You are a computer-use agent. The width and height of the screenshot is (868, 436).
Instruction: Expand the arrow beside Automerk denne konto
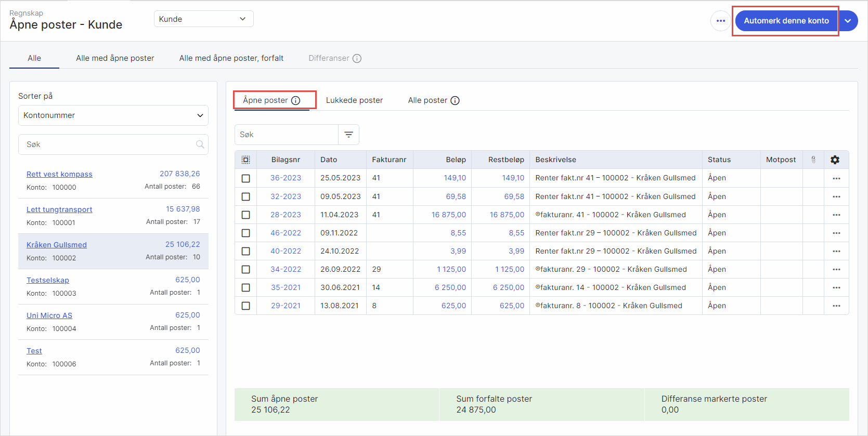[x=848, y=21]
